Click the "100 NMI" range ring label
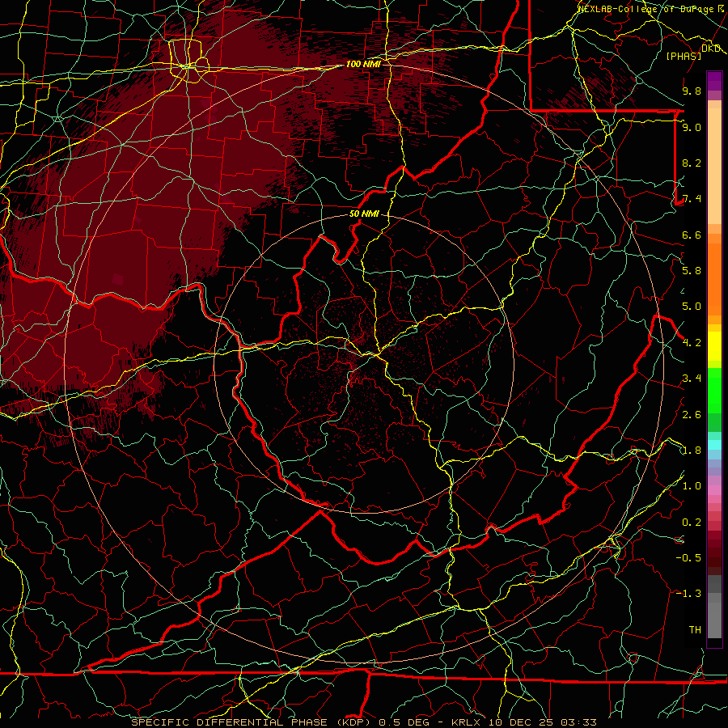The width and height of the screenshot is (728, 728). click(363, 64)
